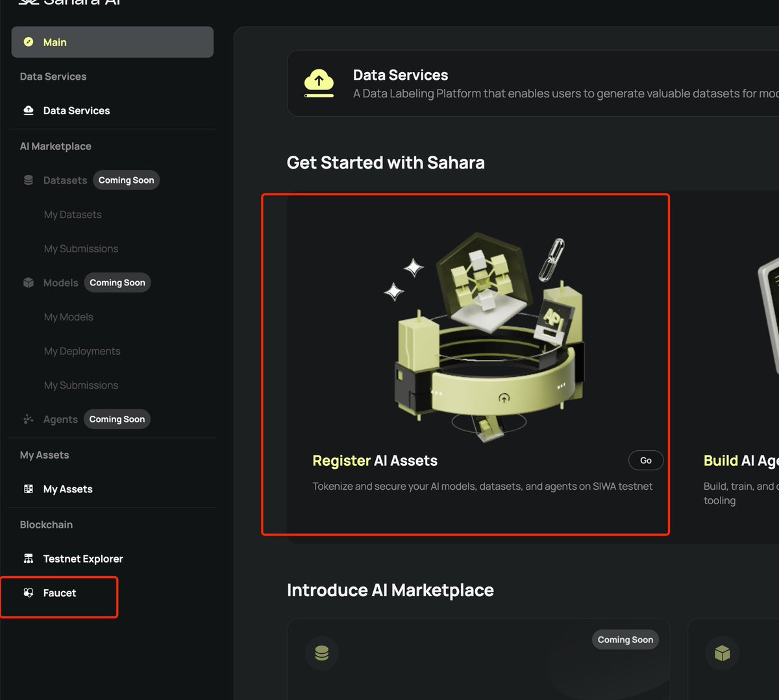779x700 pixels.
Task: Click the Coming Soon badge next to Agents
Action: (x=117, y=420)
